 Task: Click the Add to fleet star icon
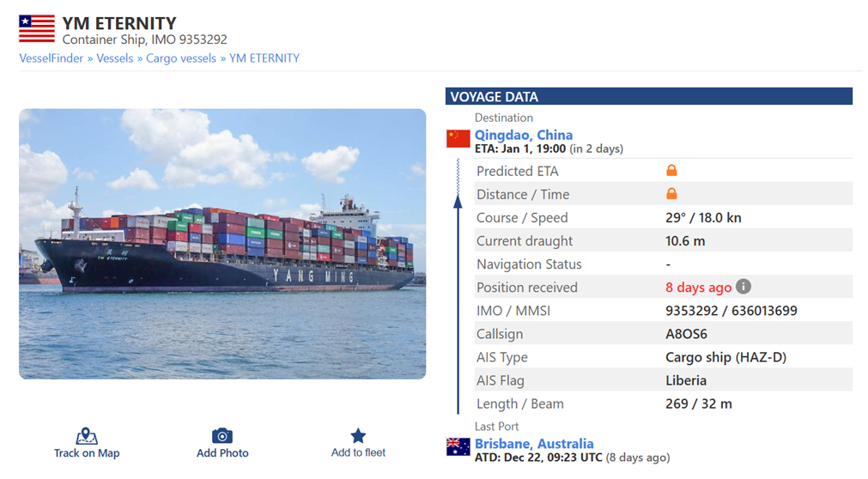358,436
